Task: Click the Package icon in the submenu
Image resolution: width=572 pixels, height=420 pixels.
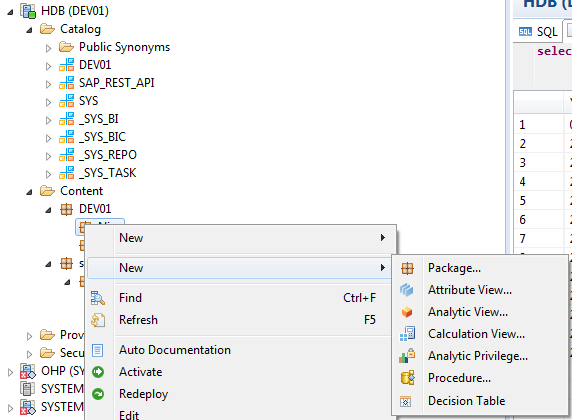Action: (407, 268)
